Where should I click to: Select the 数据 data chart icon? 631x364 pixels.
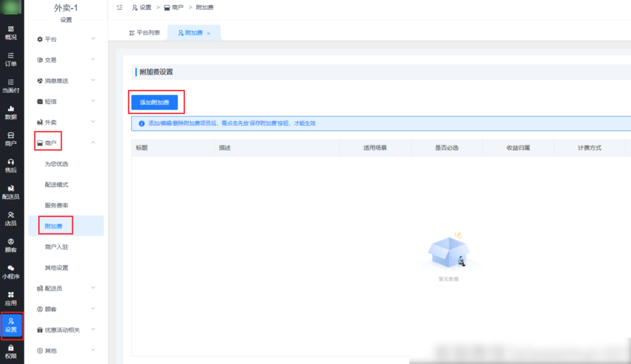tap(10, 112)
